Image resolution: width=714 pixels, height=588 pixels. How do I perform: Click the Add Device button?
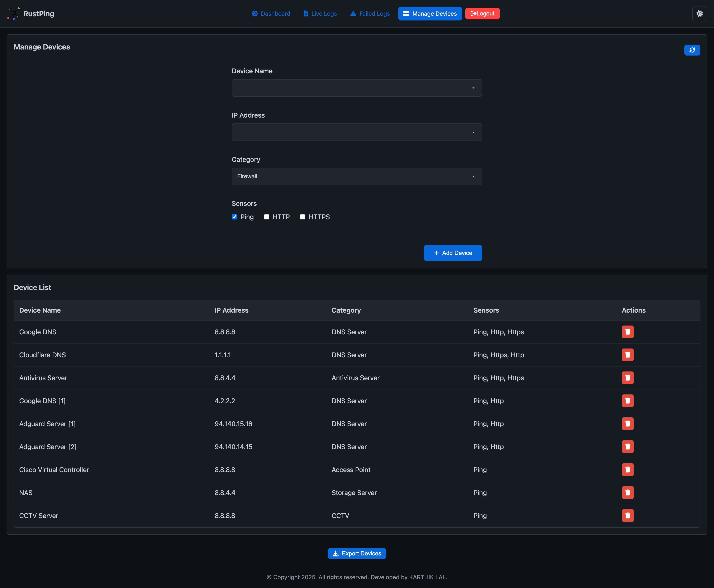pyautogui.click(x=453, y=253)
